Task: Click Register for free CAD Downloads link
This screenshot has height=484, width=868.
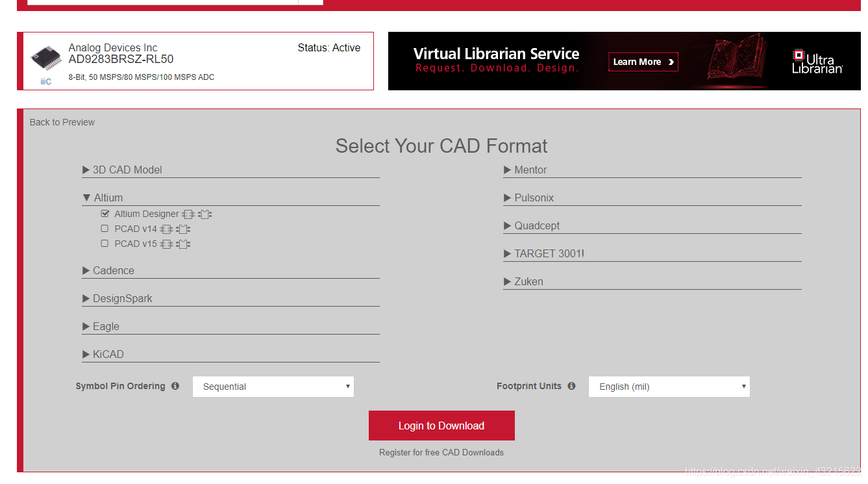Action: click(x=441, y=452)
